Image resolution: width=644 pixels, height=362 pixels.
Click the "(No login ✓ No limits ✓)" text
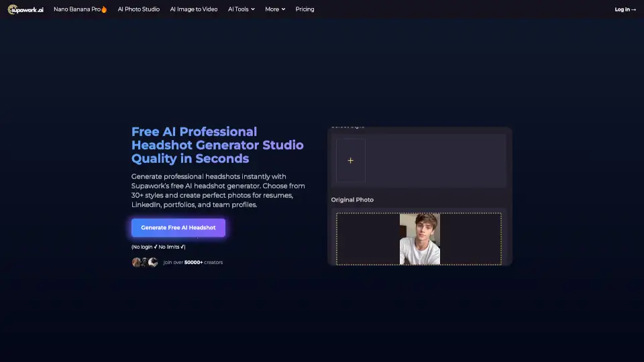[158, 247]
